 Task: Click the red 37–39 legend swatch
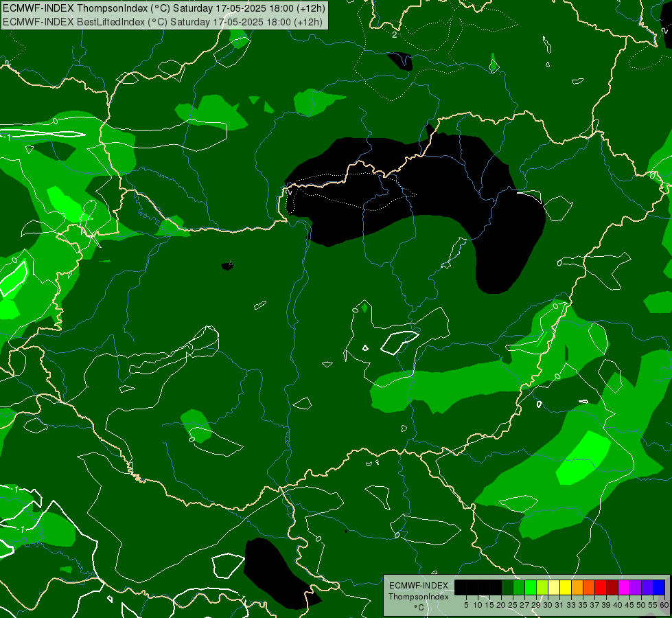(601, 587)
